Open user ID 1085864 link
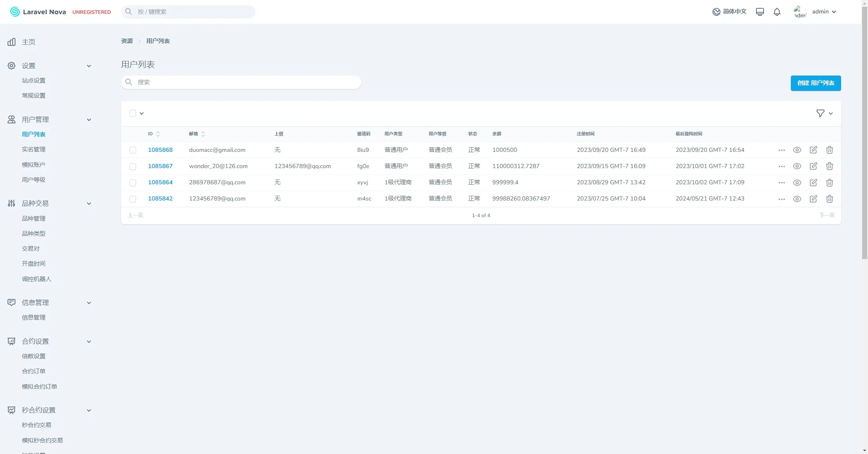The width and height of the screenshot is (868, 454). [x=160, y=182]
